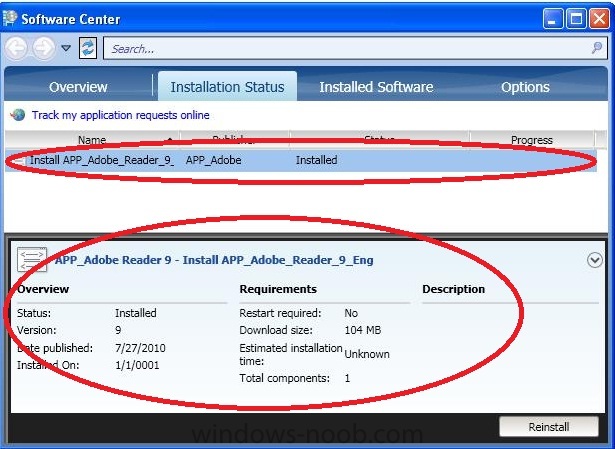Sort list by Progress column header
The width and height of the screenshot is (615, 449).
point(531,139)
